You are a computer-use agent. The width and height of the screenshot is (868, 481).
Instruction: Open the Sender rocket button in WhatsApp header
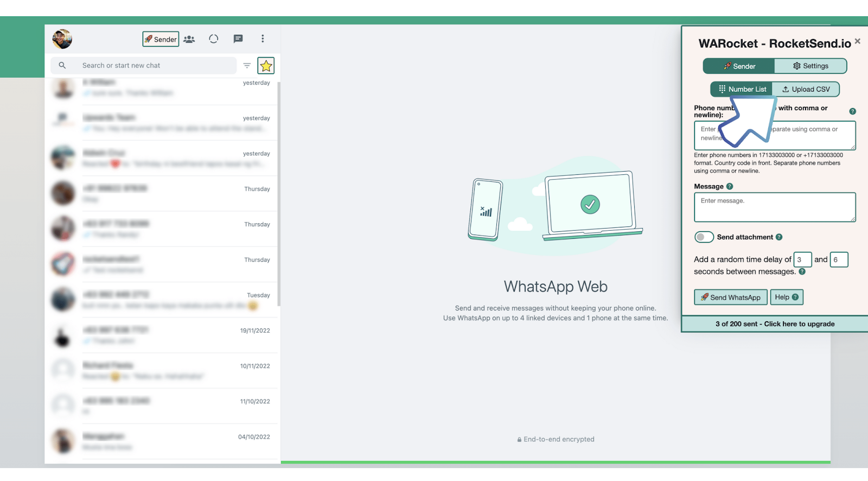click(x=161, y=39)
